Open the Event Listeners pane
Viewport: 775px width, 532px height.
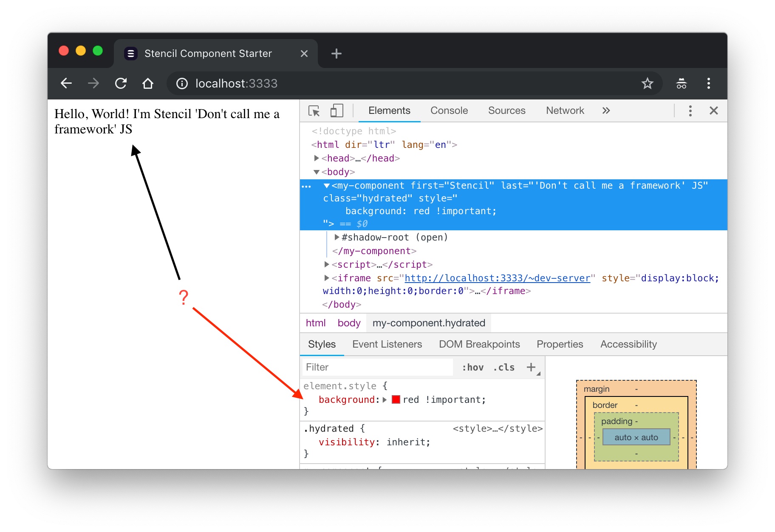point(387,344)
